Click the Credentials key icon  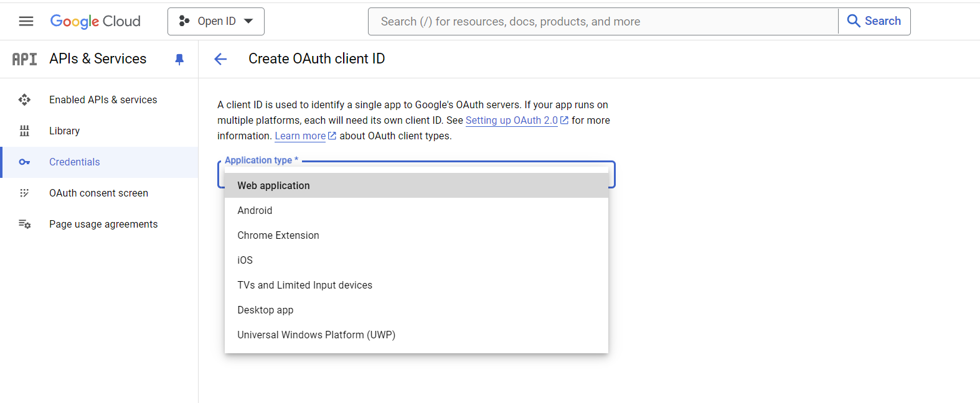coord(24,162)
